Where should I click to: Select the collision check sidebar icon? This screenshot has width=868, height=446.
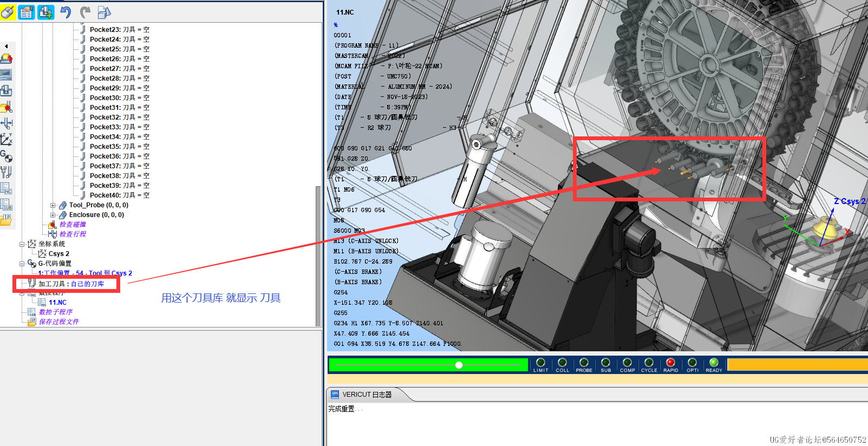click(x=6, y=107)
